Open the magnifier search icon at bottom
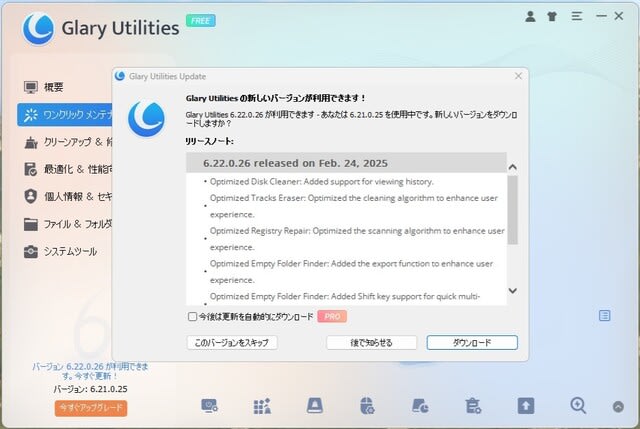Viewport: 640px width, 429px height. pyautogui.click(x=578, y=406)
